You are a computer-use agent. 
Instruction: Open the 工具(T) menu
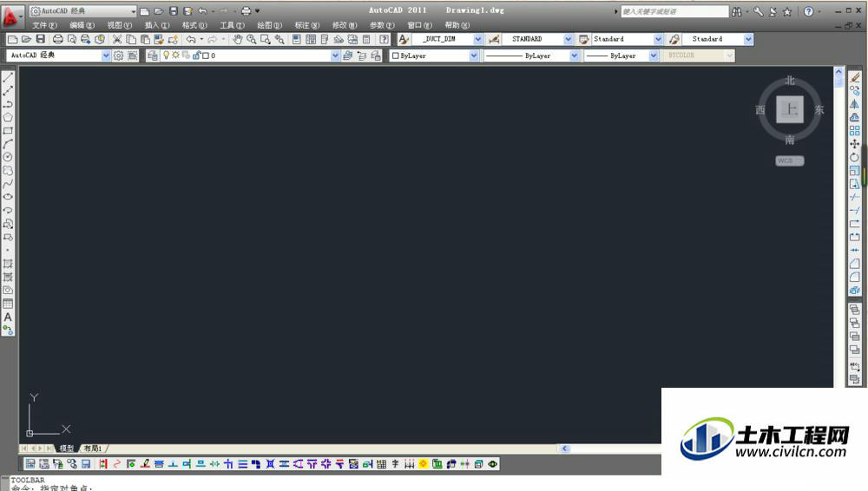coord(232,25)
